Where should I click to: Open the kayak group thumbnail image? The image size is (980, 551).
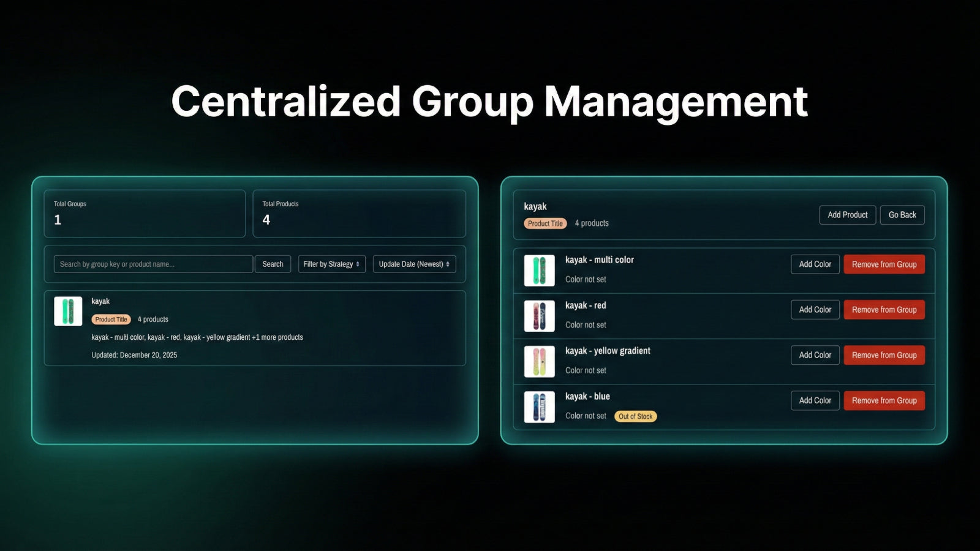click(67, 310)
